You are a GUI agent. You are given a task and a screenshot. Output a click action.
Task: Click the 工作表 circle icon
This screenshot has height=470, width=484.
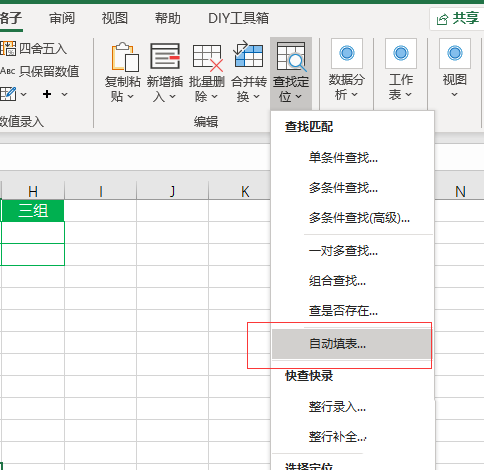pyautogui.click(x=401, y=53)
